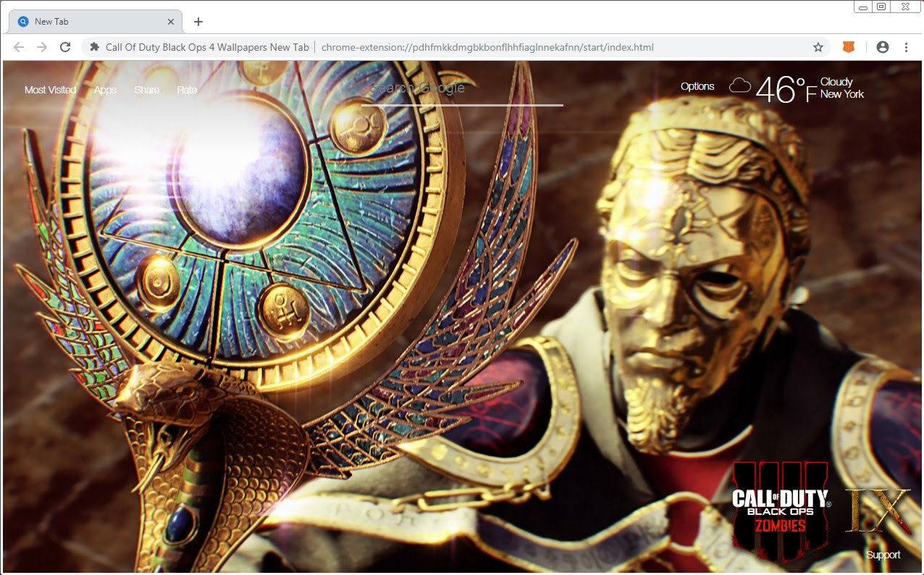Click the browser forward arrow

pyautogui.click(x=42, y=47)
